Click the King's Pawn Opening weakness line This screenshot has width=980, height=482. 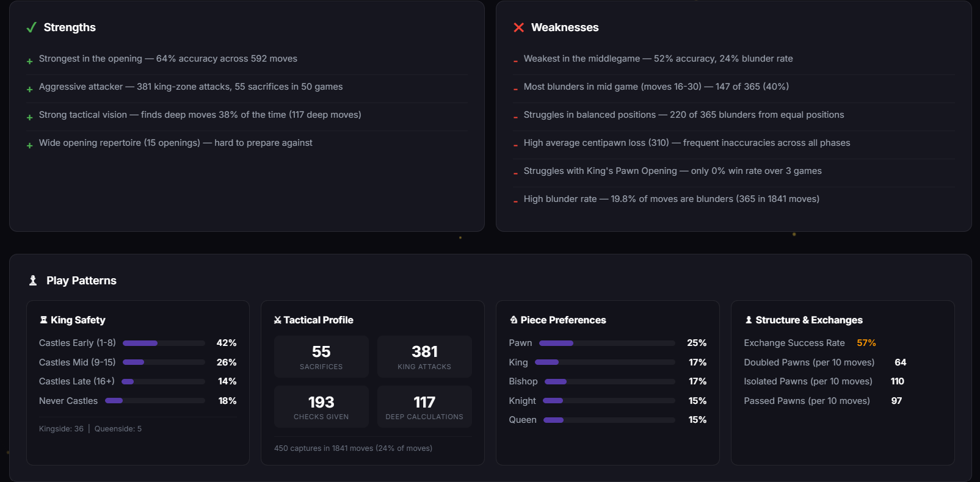point(672,171)
